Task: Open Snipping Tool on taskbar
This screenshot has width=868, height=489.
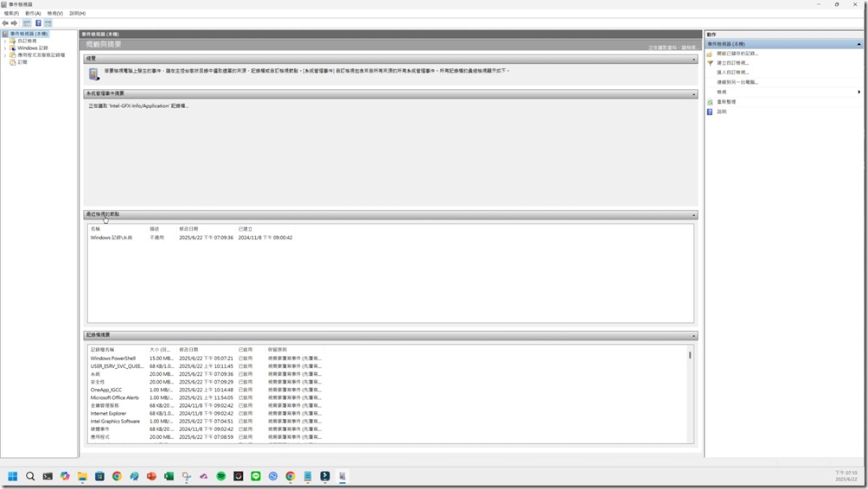Action: 187,476
